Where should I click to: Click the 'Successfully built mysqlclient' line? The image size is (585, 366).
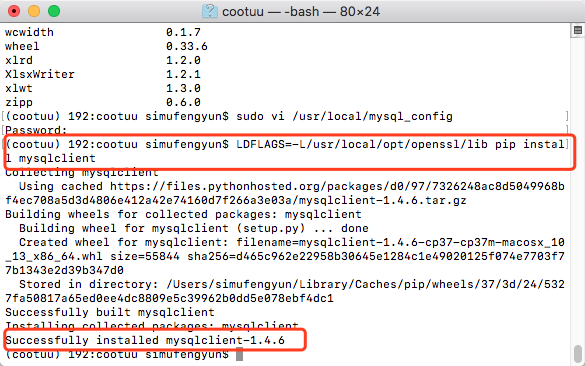[x=110, y=312]
